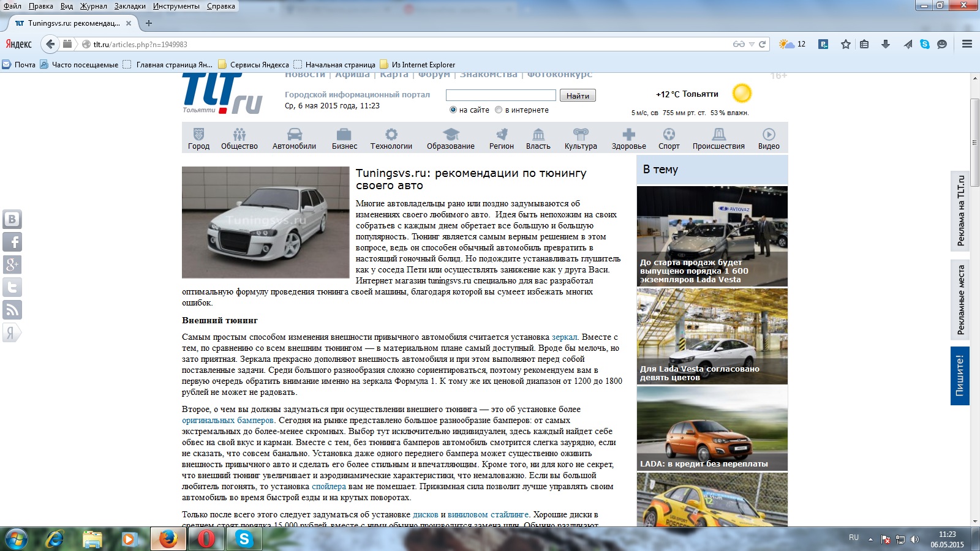Follow the 'виниловом стайлинге' link
This screenshot has height=551, width=980.
click(488, 515)
